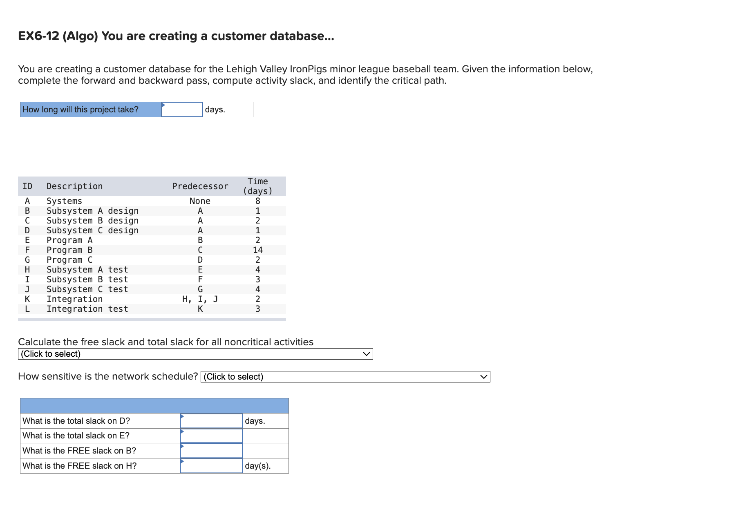Click the chevron on the noncritical activities selector
This screenshot has width=756, height=532.
click(366, 354)
